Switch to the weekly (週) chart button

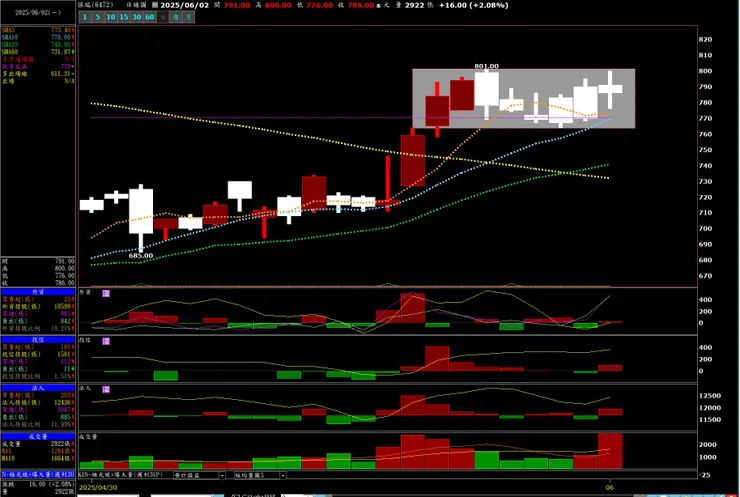coord(176,17)
